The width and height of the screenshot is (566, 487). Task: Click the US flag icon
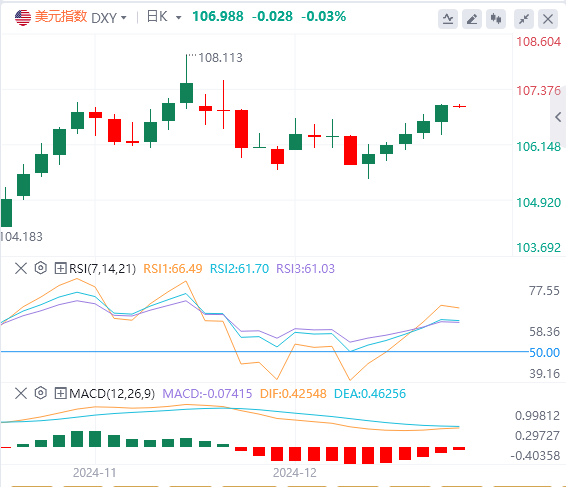[x=23, y=17]
